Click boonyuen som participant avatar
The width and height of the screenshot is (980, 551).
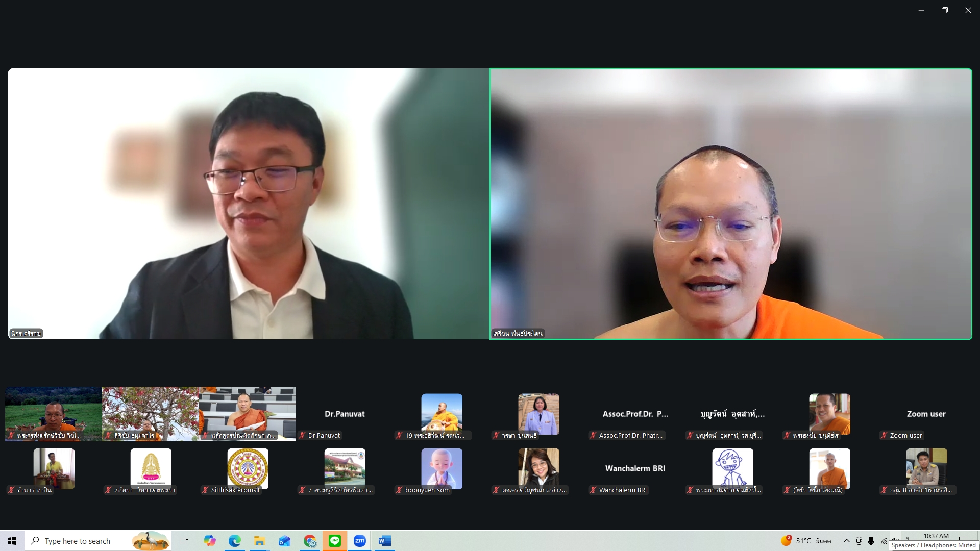click(442, 468)
